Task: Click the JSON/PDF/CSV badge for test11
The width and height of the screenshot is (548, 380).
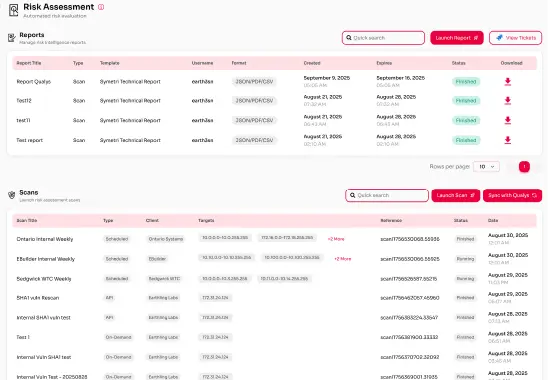Action: click(x=254, y=120)
